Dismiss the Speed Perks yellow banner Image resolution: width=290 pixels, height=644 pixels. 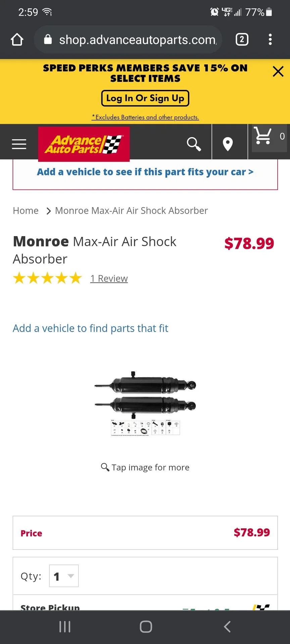278,71
